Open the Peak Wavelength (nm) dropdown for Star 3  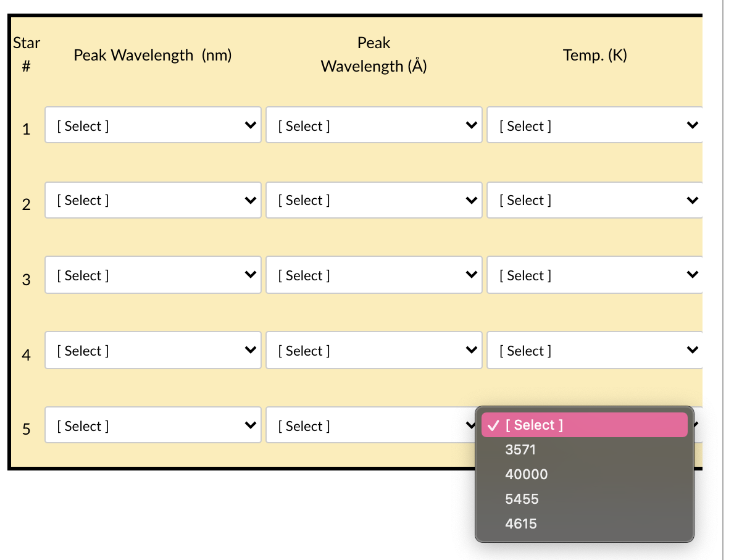152,275
